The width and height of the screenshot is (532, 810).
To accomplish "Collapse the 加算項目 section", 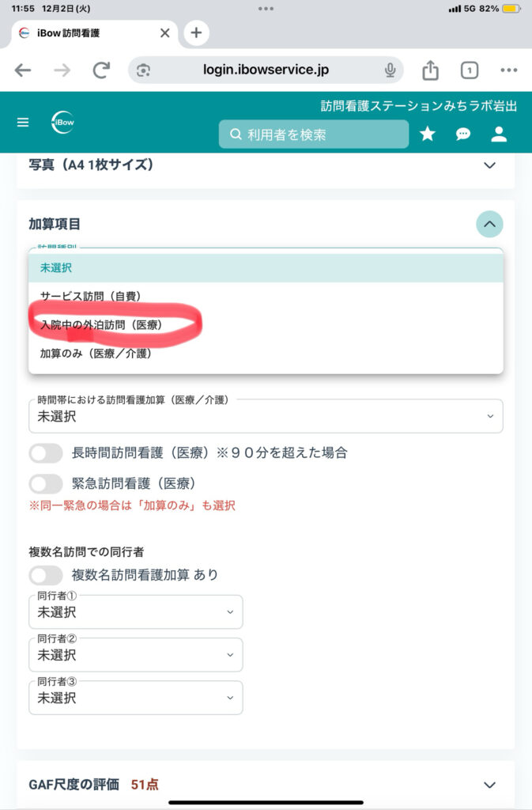I will [x=489, y=225].
